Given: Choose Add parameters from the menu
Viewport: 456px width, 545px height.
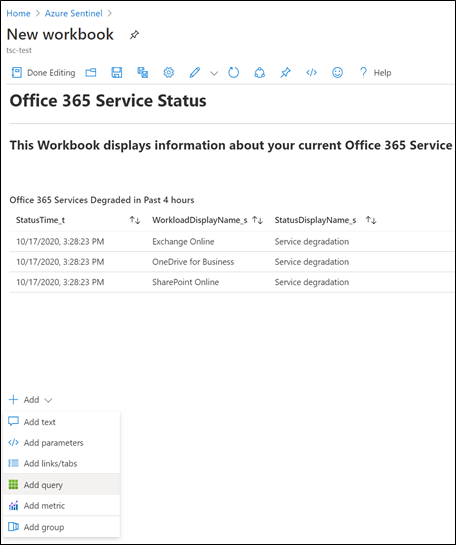Looking at the screenshot, I should click(x=62, y=443).
